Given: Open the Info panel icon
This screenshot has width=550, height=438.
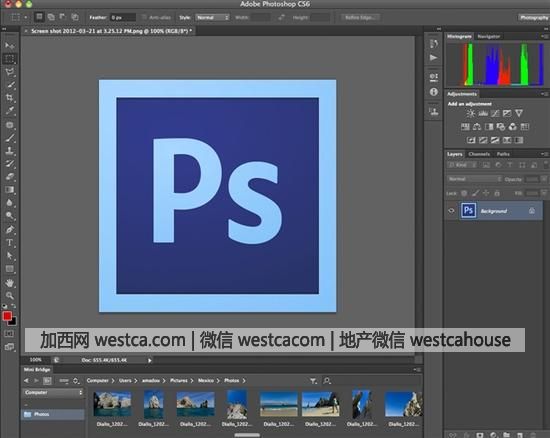Looking at the screenshot, I should (434, 92).
